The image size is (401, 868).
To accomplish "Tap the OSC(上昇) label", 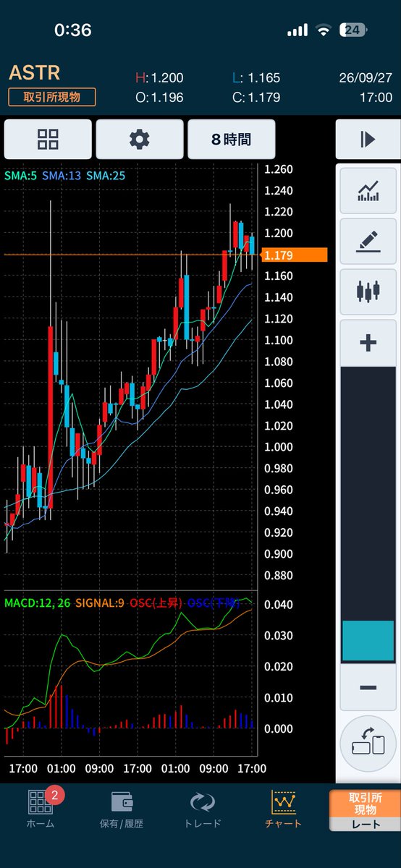I will (157, 602).
